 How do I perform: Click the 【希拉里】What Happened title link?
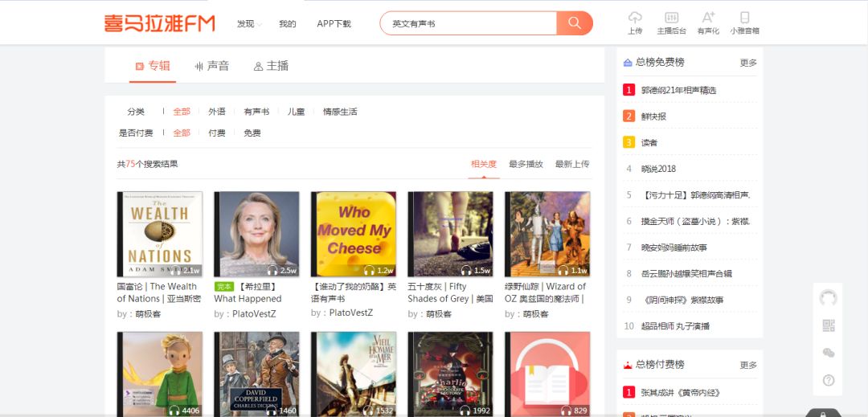248,292
